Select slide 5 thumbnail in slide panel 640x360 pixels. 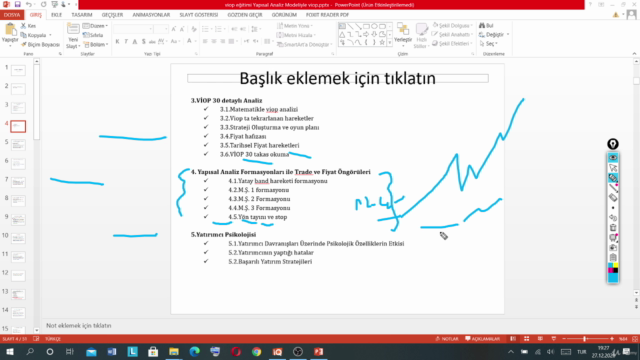coord(18,145)
